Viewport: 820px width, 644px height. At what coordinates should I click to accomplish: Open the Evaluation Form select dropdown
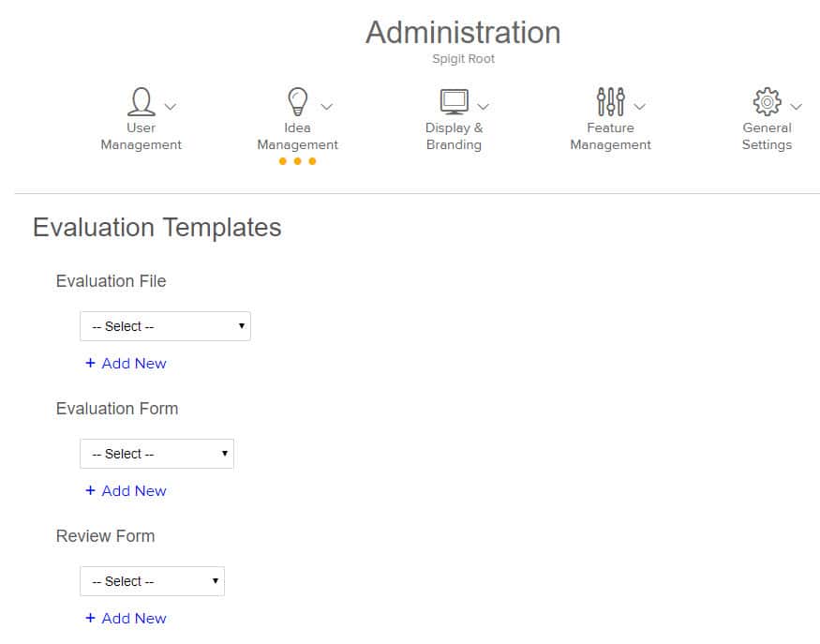click(x=157, y=454)
